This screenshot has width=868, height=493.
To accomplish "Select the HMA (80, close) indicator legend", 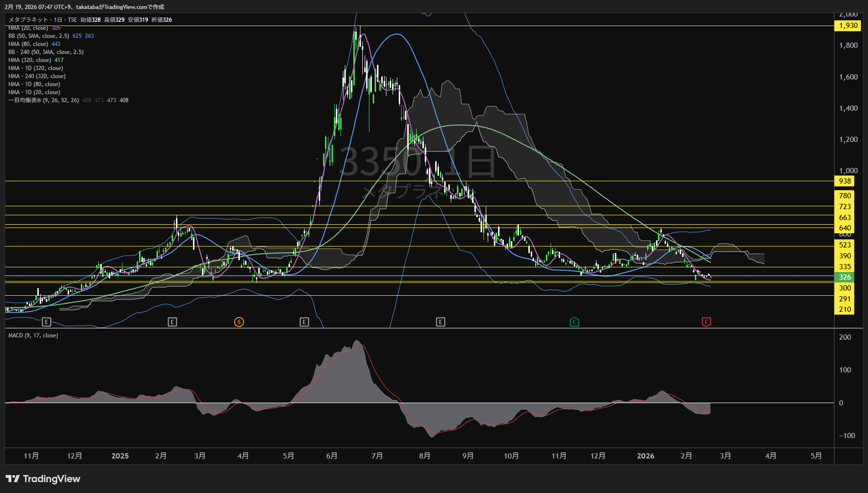I will click(28, 44).
